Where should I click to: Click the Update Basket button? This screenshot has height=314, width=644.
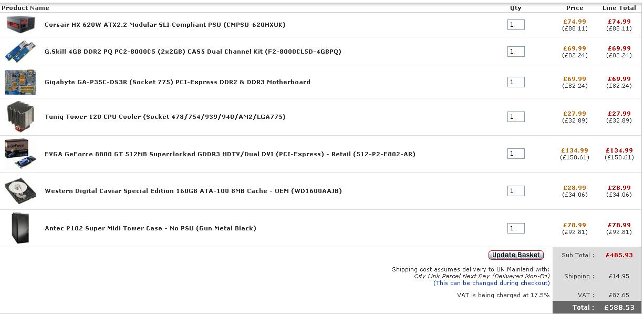coord(516,255)
